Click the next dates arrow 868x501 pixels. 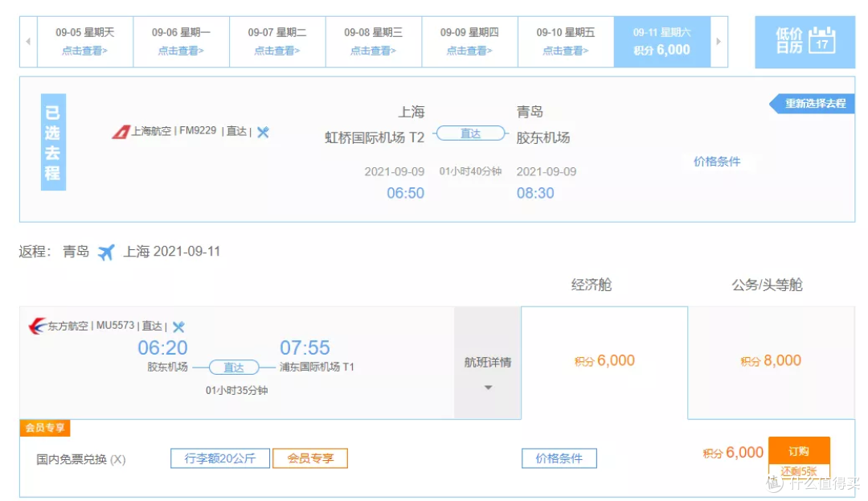(719, 42)
